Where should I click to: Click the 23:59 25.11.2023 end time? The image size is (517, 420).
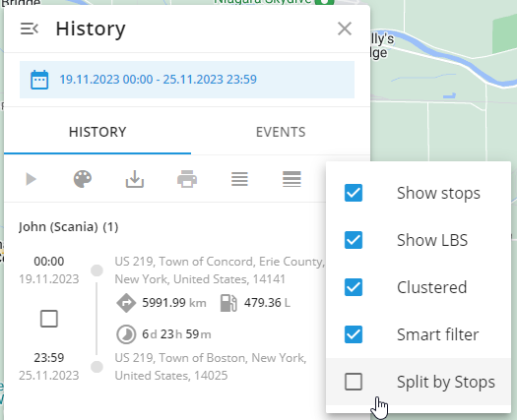(49, 366)
